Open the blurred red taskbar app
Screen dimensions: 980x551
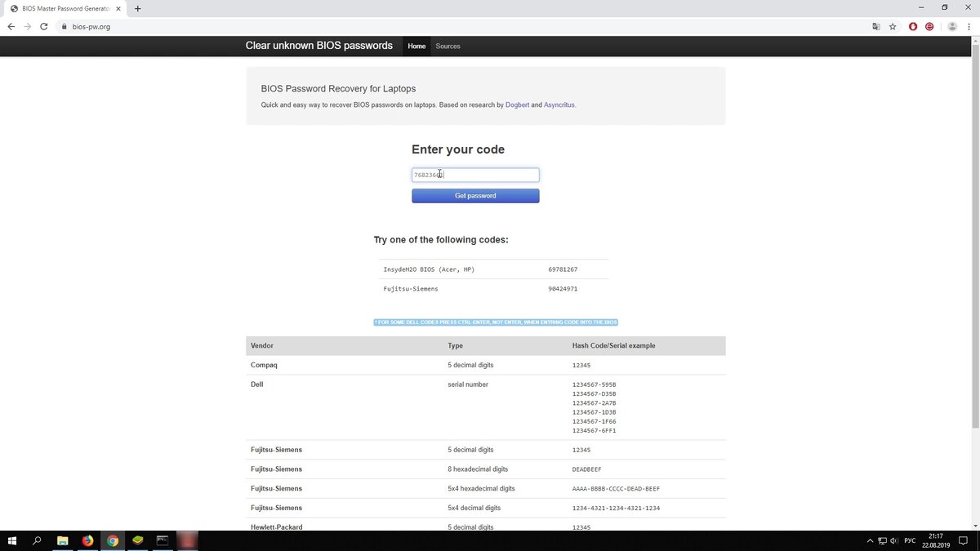click(x=188, y=540)
